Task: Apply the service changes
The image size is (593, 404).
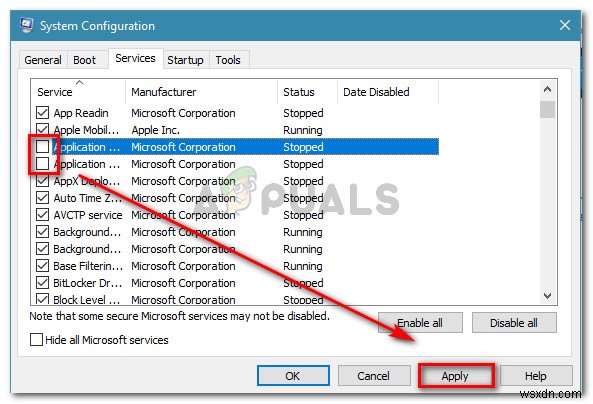Action: (455, 376)
